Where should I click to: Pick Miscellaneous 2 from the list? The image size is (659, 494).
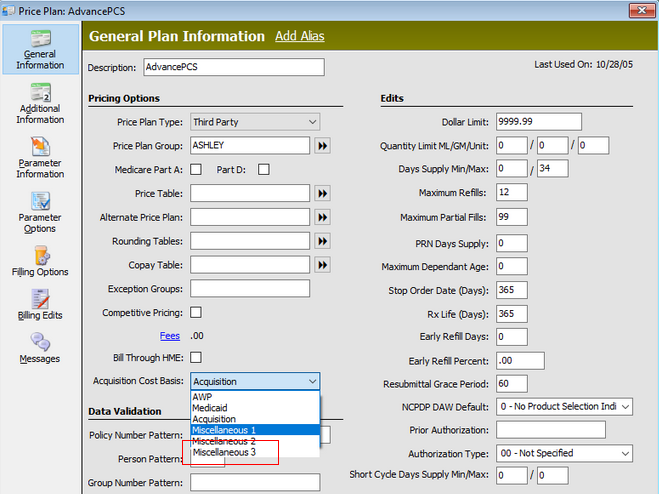pos(255,441)
